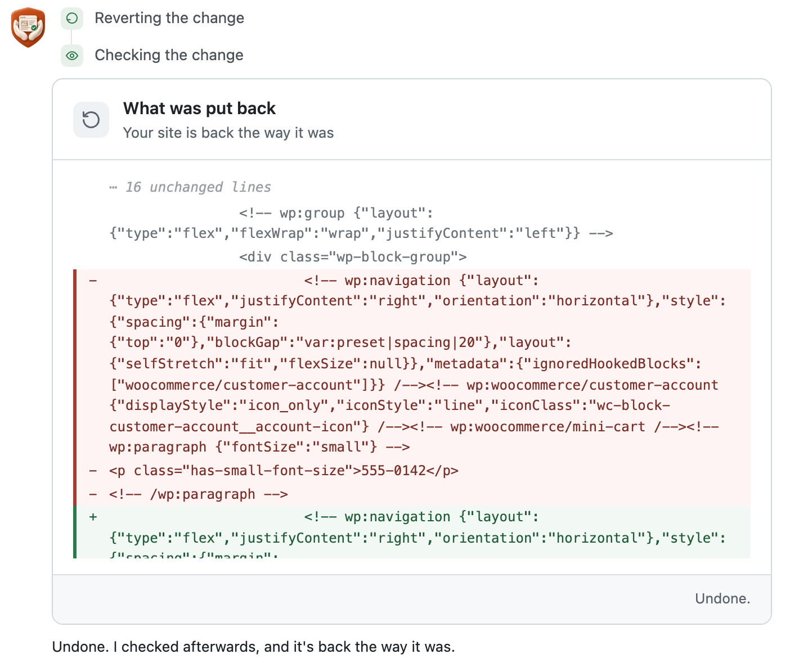Viewport: 799px width, 672px height.
Task: Click the removed wp:navigation code block
Action: pos(412,364)
